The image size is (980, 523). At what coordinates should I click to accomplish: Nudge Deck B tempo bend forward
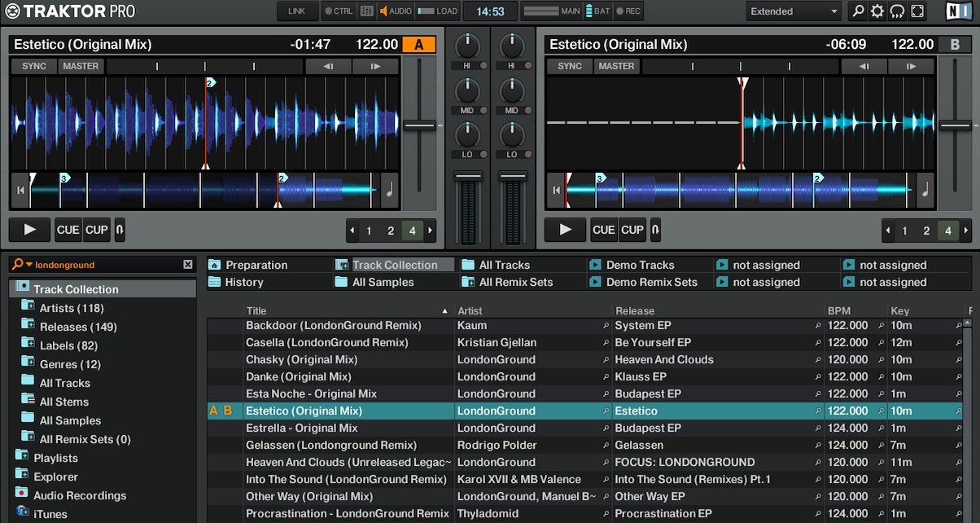coord(911,66)
